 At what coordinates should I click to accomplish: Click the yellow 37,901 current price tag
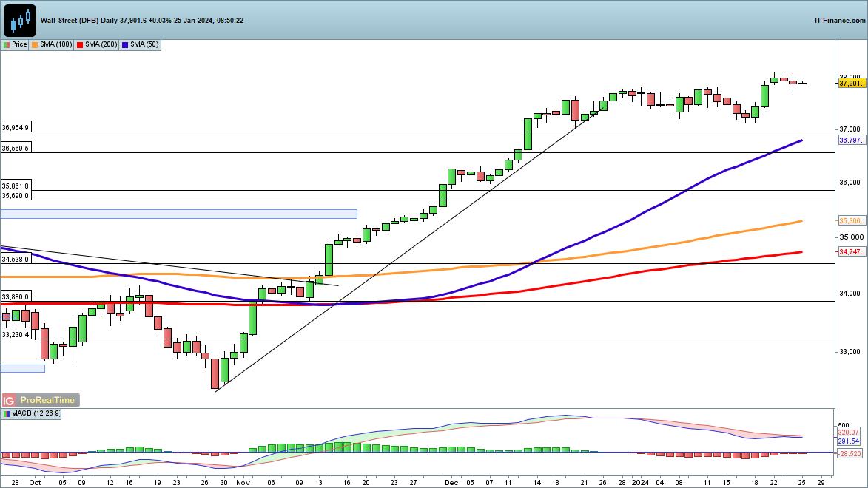tap(851, 84)
